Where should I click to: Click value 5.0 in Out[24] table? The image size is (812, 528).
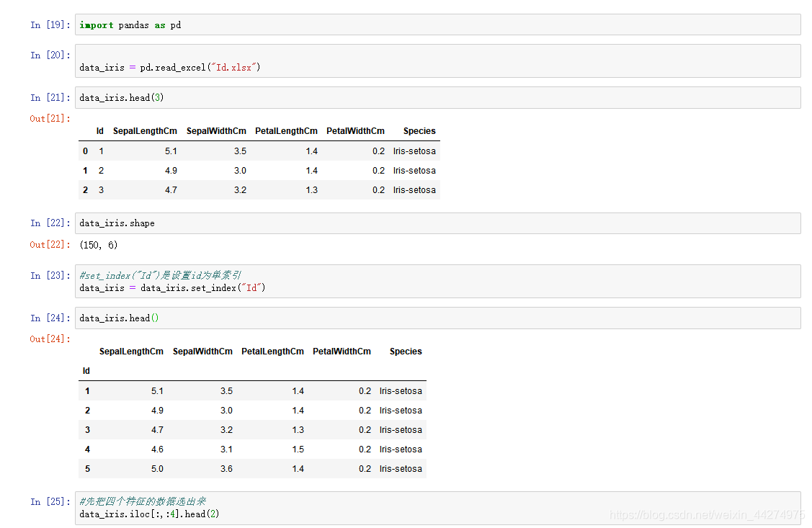point(157,468)
